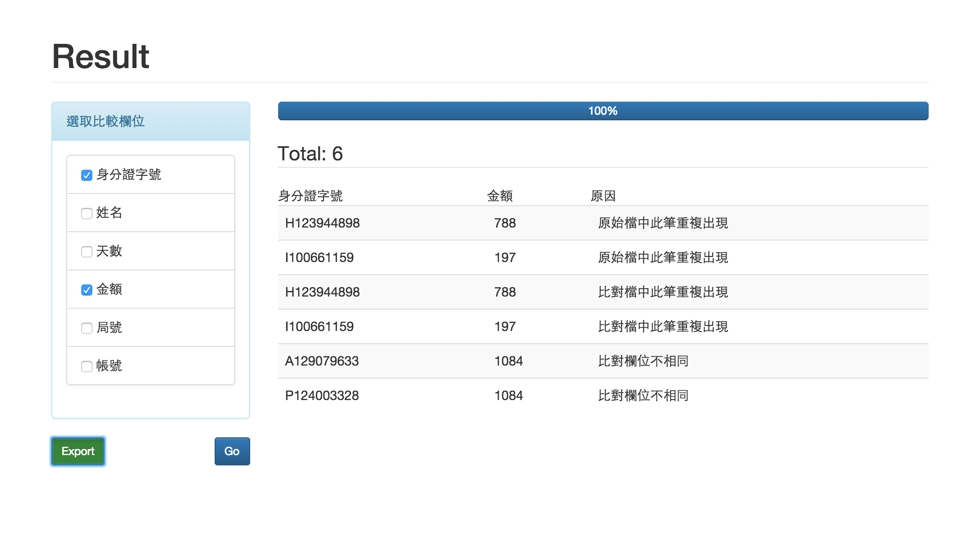
Task: Select H123944898 in the 比對檔中此筆重複出現 row
Action: tap(322, 292)
